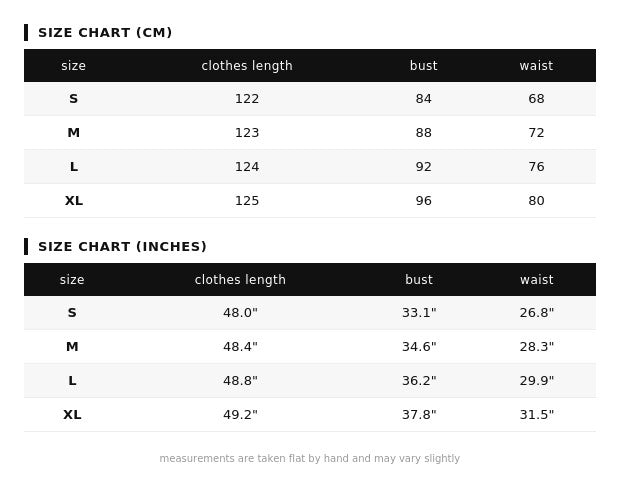Click 'clothes length' header in inches table
The height and width of the screenshot is (489, 620).
[x=240, y=280]
